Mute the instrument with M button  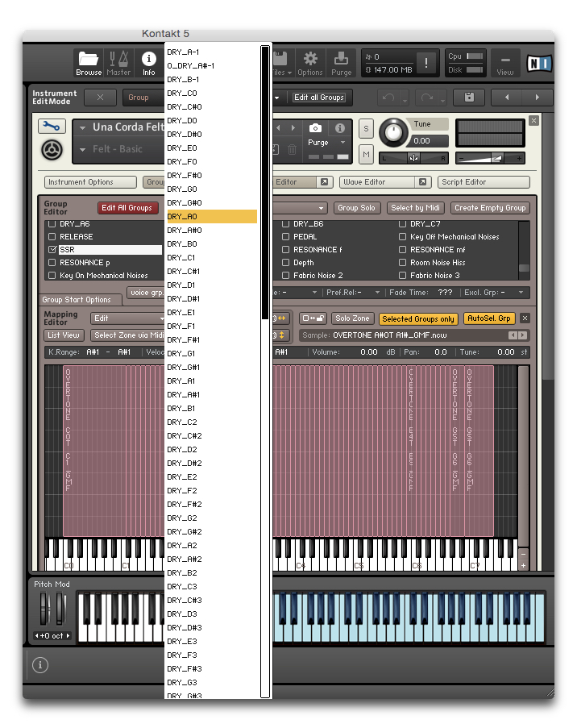coord(366,154)
